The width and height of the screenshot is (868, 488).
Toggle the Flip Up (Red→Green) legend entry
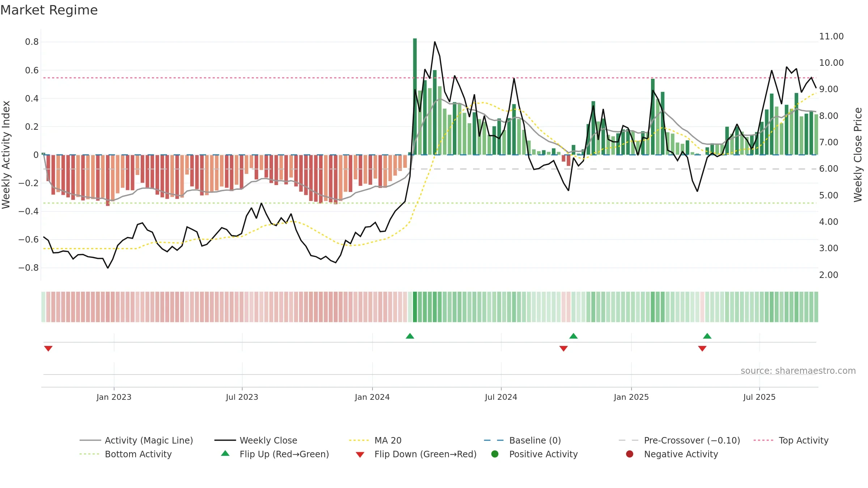pyautogui.click(x=275, y=454)
